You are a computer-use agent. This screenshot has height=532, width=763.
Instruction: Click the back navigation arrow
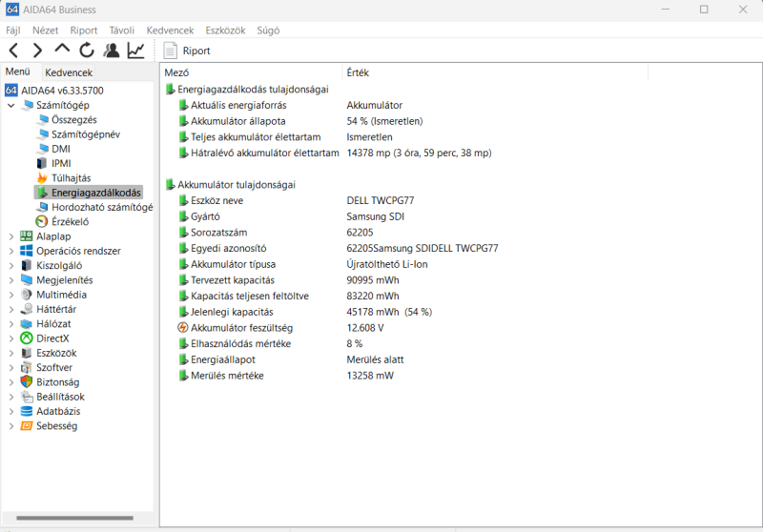coord(13,51)
